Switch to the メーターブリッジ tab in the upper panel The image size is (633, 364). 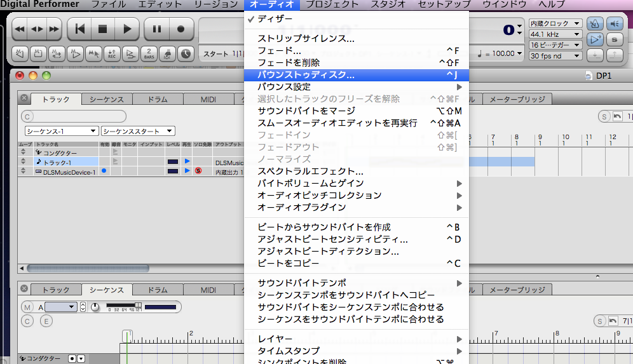[x=517, y=99]
